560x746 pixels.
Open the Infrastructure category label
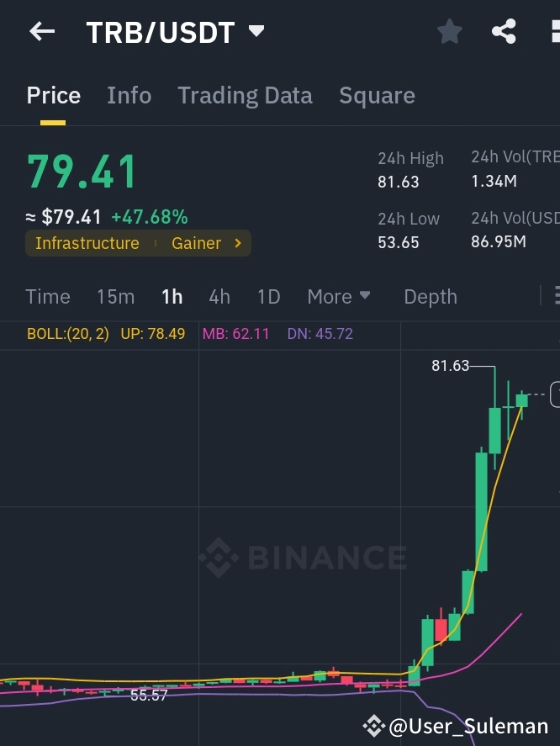[x=87, y=243]
